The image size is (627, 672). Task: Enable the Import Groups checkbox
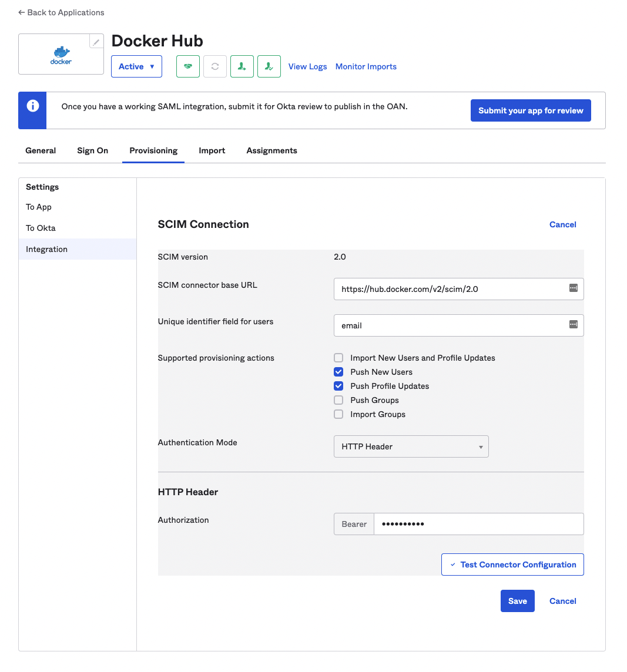339,415
